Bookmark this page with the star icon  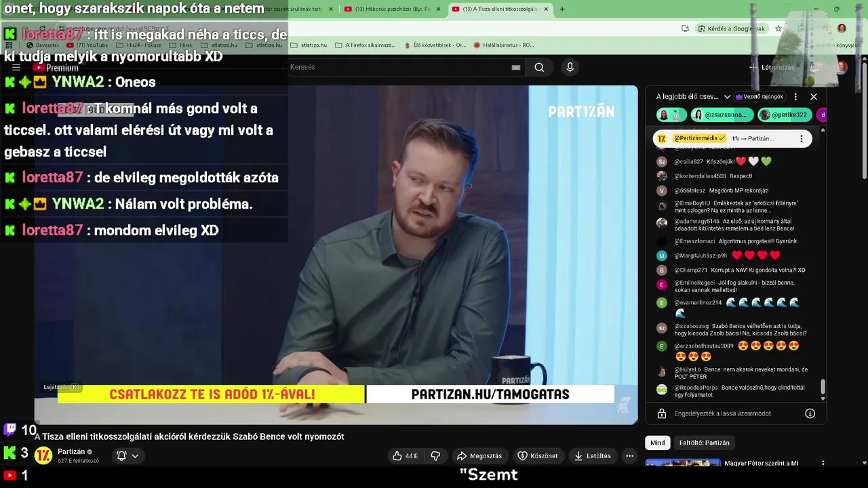(778, 28)
